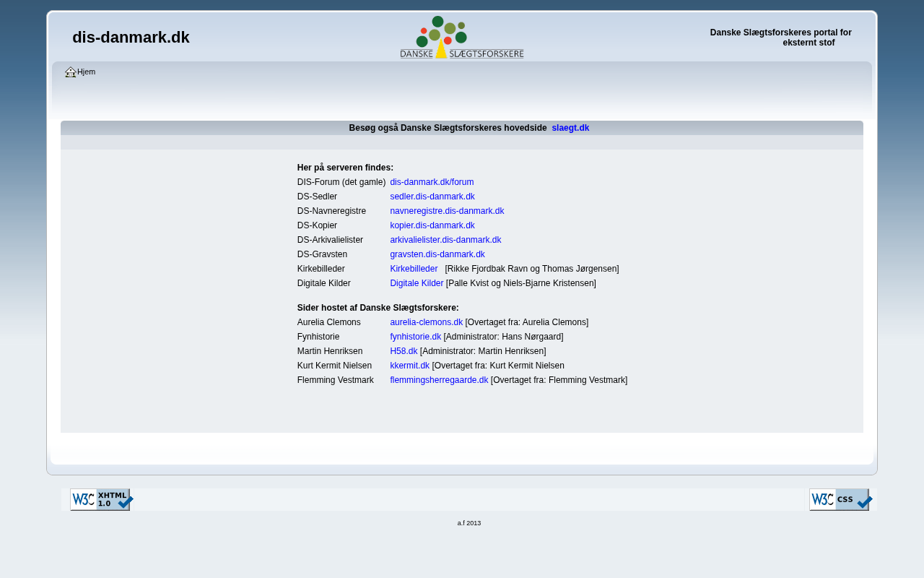Visit aurelia-clemons.dk hosted site
The image size is (924, 578).
click(x=426, y=322)
